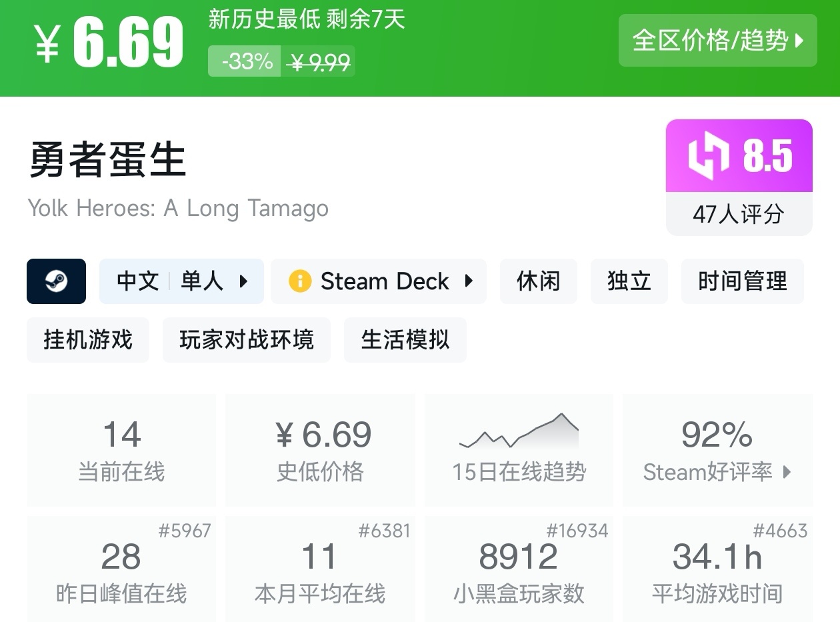
Task: Open the 全区价格/趋势 price trends button
Action: point(717,41)
